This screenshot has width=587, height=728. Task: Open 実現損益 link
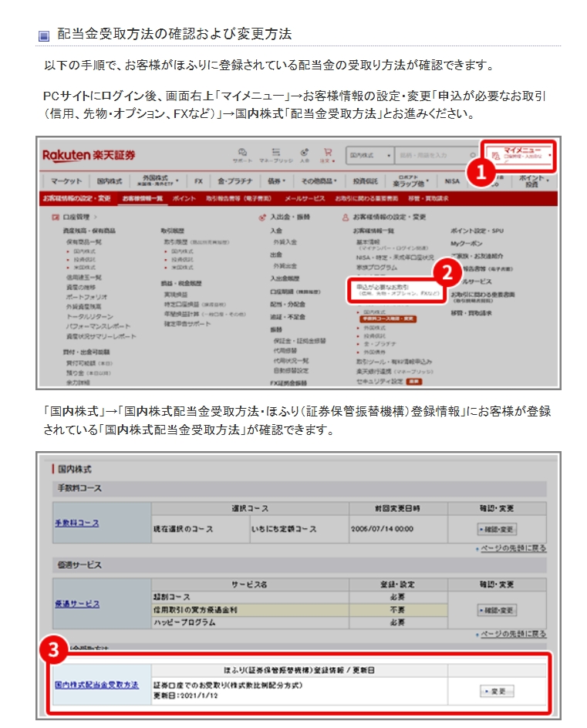tap(176, 295)
